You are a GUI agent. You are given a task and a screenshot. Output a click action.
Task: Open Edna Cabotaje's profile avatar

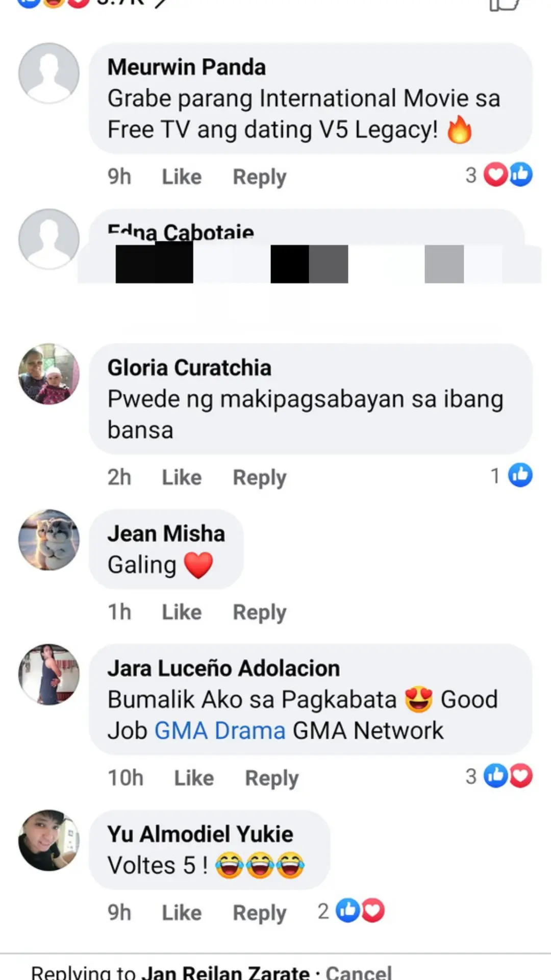point(49,239)
